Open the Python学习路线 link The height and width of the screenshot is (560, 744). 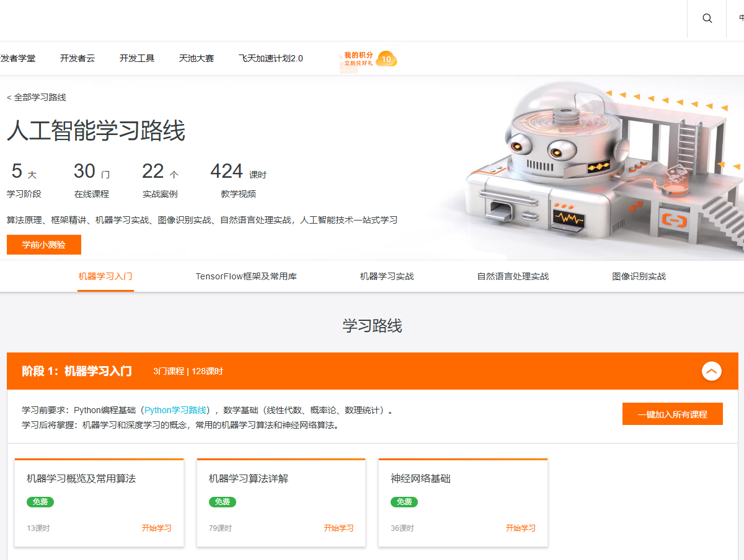[175, 410]
